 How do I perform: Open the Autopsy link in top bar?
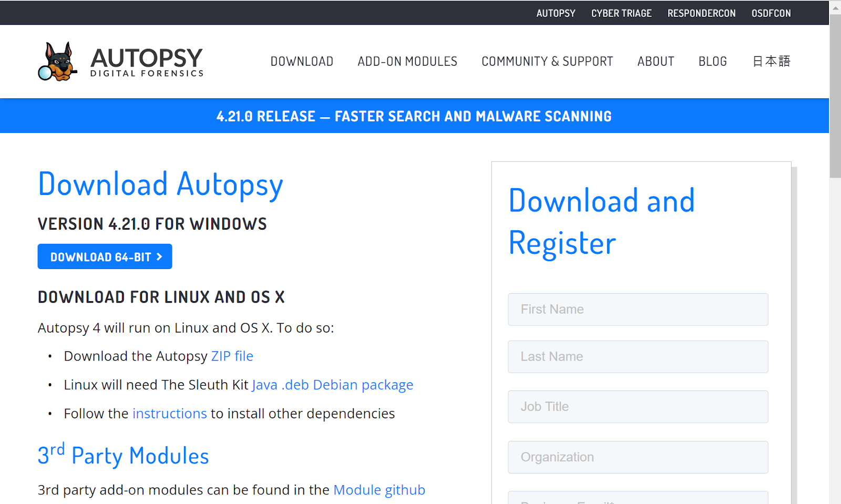pos(556,13)
